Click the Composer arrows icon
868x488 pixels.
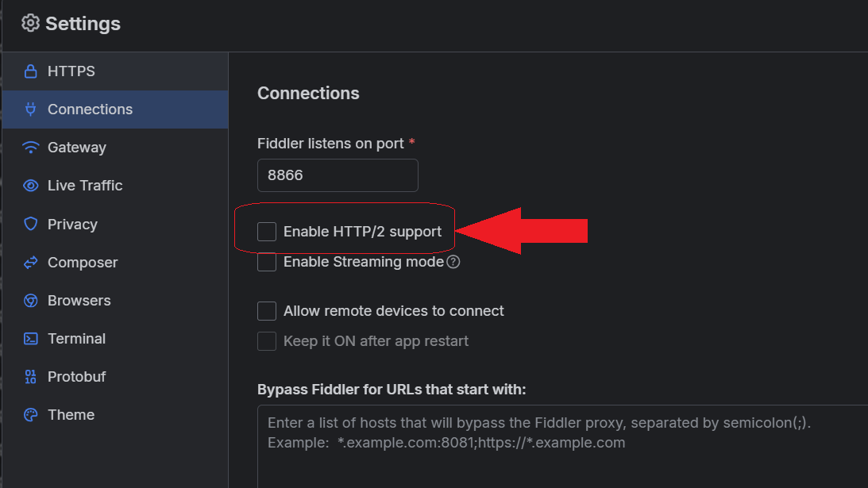[31, 263]
